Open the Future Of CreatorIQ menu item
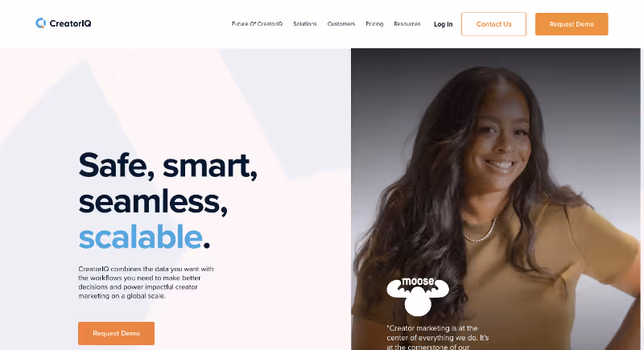 (257, 24)
